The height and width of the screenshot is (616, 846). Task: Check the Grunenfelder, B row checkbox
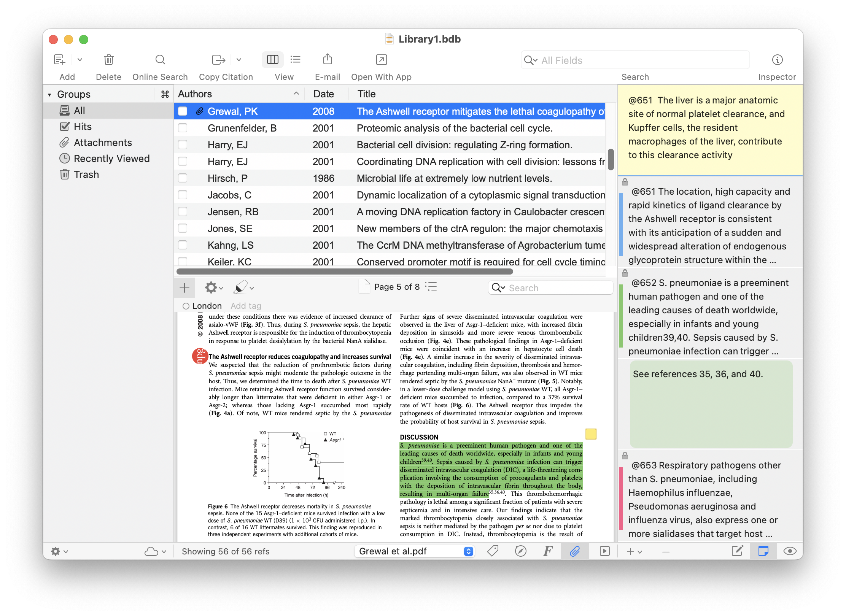pyautogui.click(x=183, y=128)
